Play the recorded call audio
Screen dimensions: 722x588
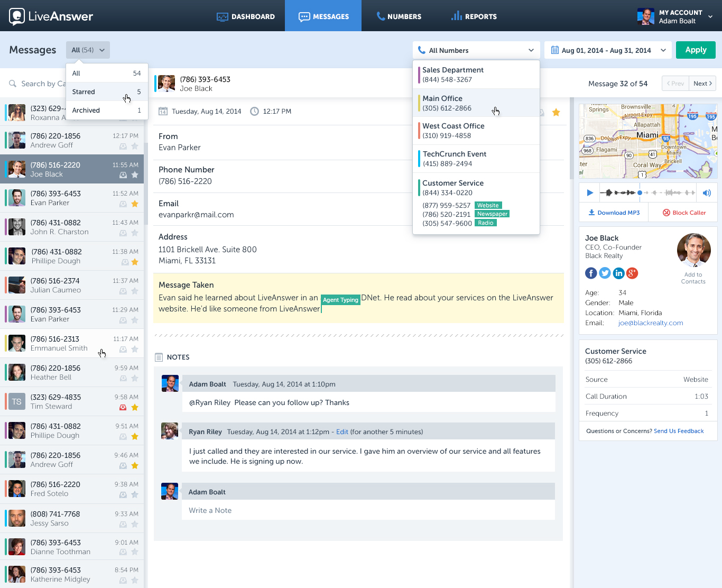[x=590, y=193]
